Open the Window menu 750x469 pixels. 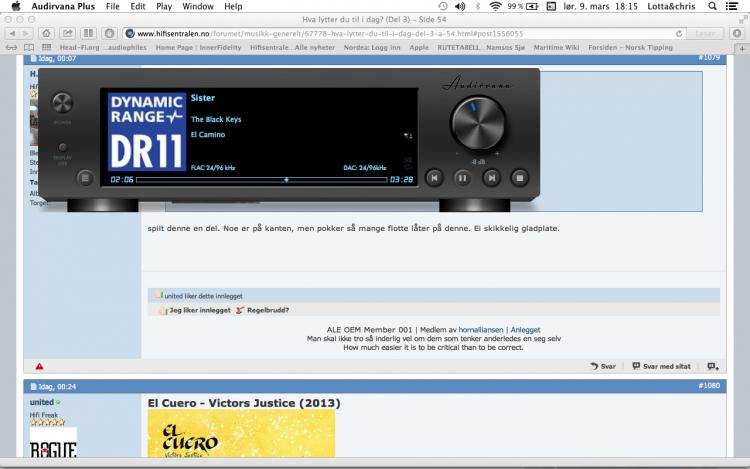198,6
